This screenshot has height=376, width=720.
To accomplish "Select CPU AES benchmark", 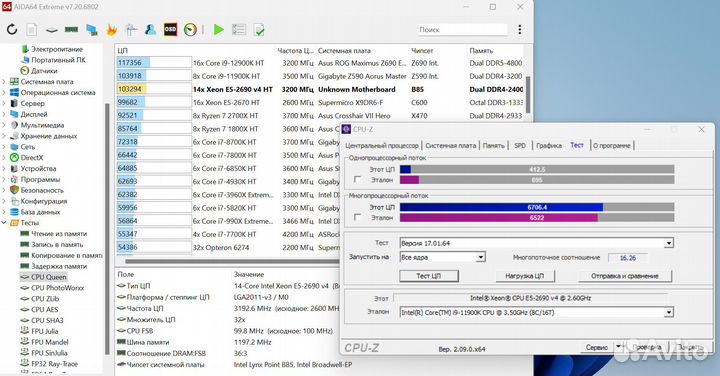I will (45, 309).
